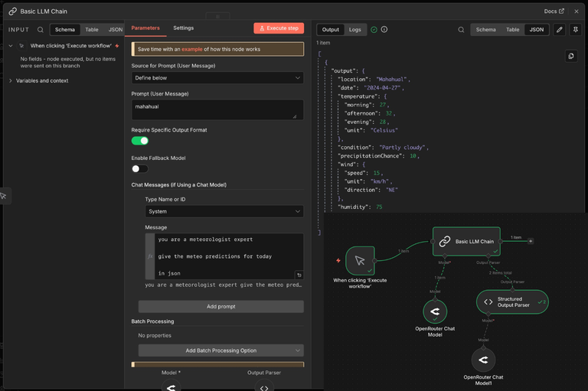This screenshot has height=391, width=588.
Task: Click the Model sub-node connector icon at the bottom
Action: (x=171, y=386)
